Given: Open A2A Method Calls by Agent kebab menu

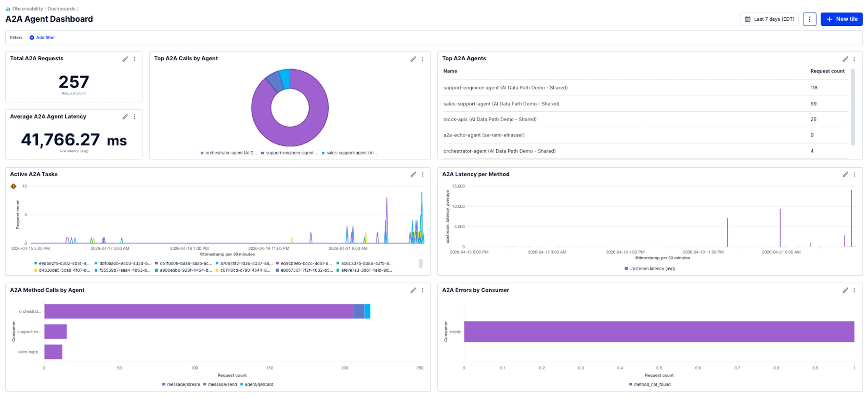Looking at the screenshot, I should click(x=422, y=290).
